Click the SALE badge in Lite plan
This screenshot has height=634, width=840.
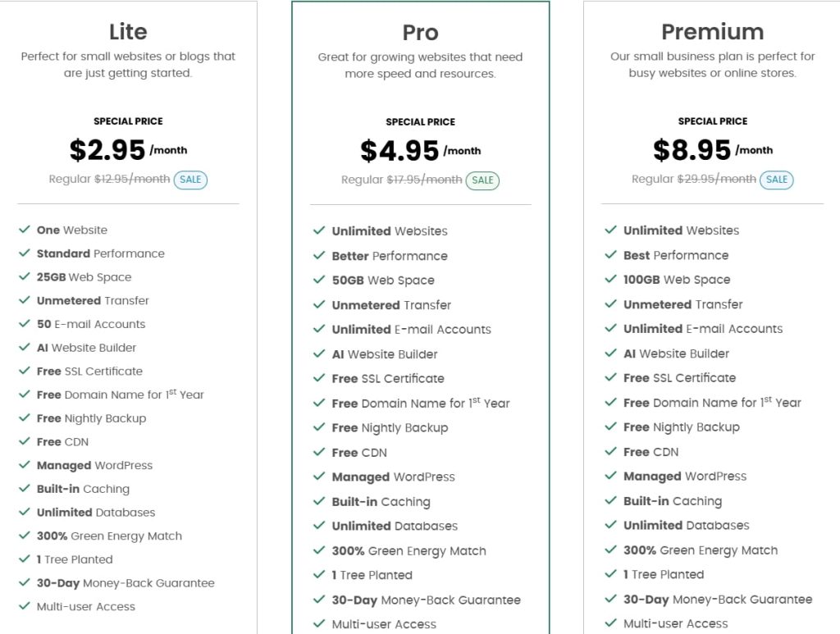tap(190, 180)
